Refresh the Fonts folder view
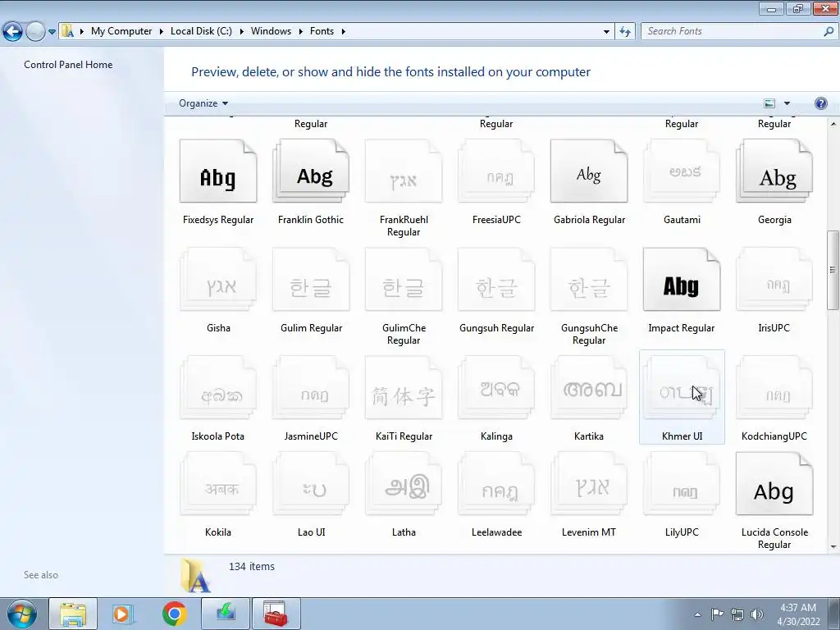Viewport: 840px width, 630px height. 624,32
